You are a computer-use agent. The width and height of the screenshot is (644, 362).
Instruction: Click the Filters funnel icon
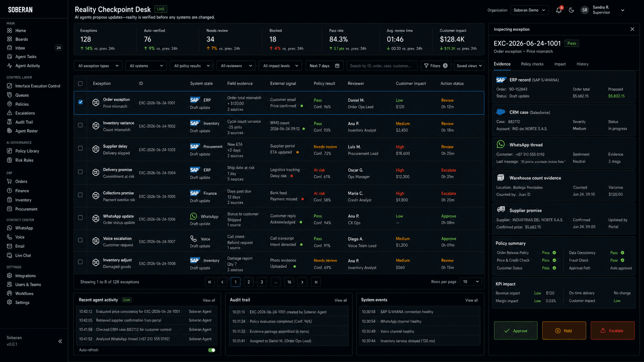[426, 66]
